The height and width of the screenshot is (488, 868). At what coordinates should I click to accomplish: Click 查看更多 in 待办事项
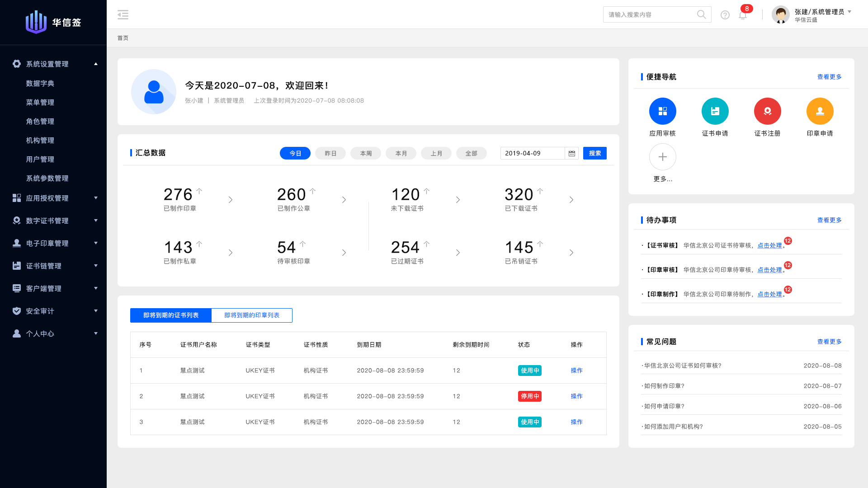[x=830, y=220]
